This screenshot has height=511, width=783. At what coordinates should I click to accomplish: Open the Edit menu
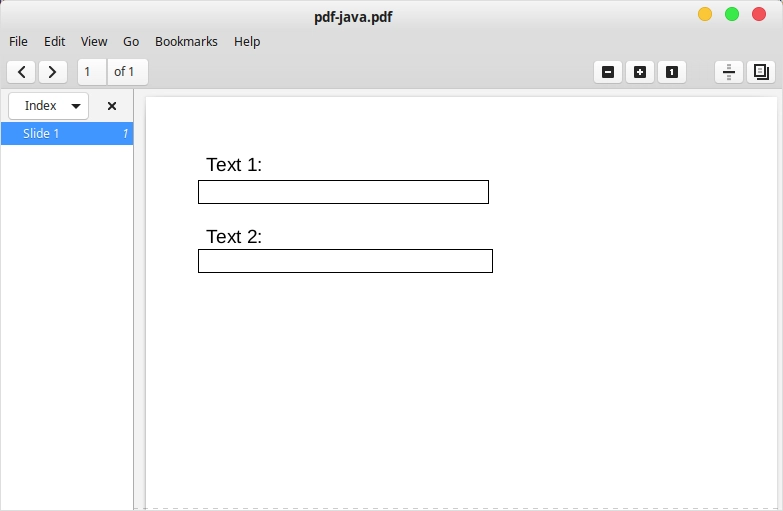[x=55, y=42]
